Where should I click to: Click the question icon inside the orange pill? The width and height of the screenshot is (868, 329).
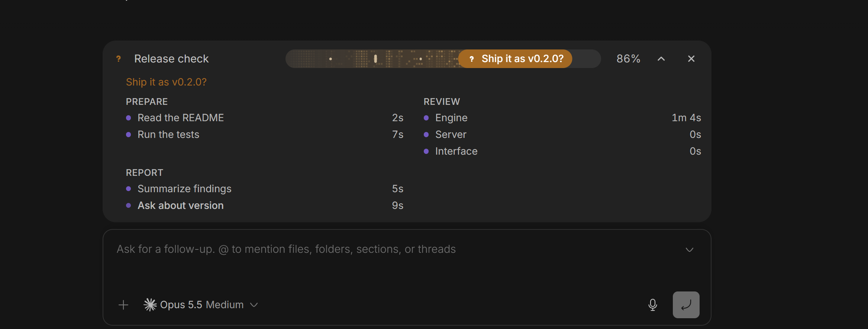click(x=471, y=59)
